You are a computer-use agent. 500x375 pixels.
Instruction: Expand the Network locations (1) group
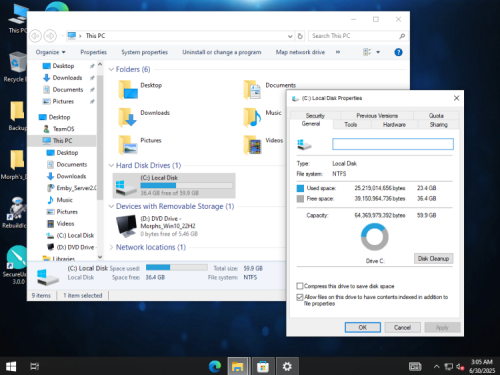111,247
